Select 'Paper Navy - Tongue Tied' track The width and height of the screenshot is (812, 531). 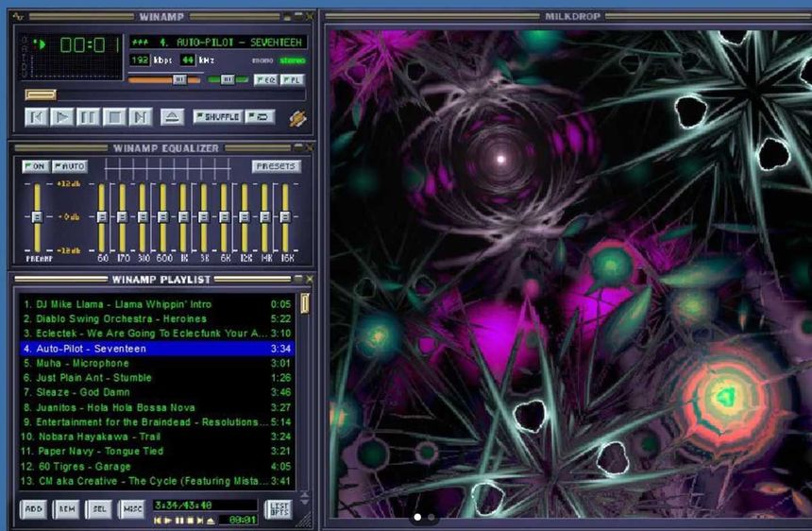coord(157,452)
